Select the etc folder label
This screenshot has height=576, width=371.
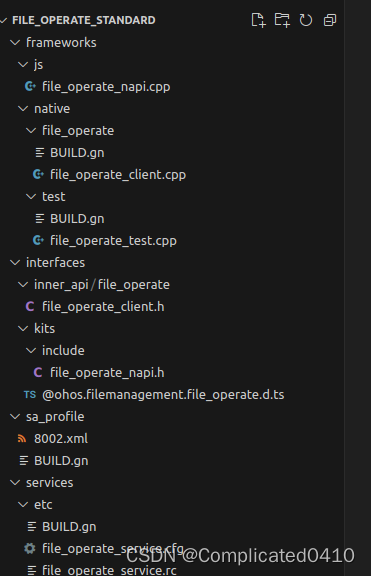tap(43, 505)
